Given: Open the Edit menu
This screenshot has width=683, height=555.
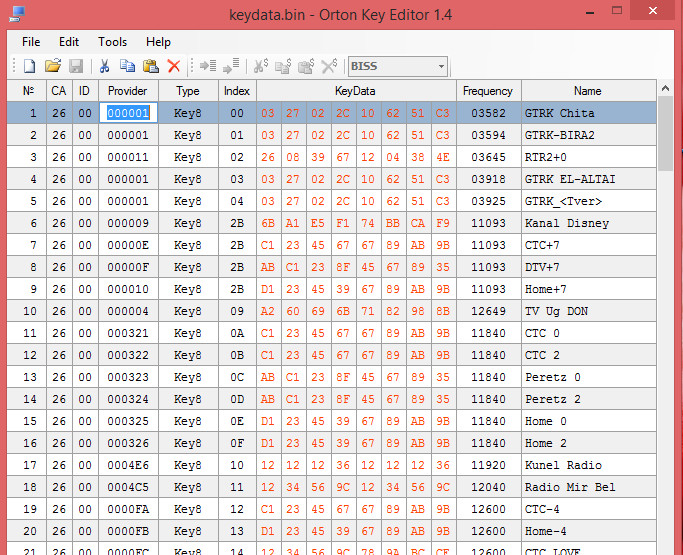Looking at the screenshot, I should [x=69, y=42].
